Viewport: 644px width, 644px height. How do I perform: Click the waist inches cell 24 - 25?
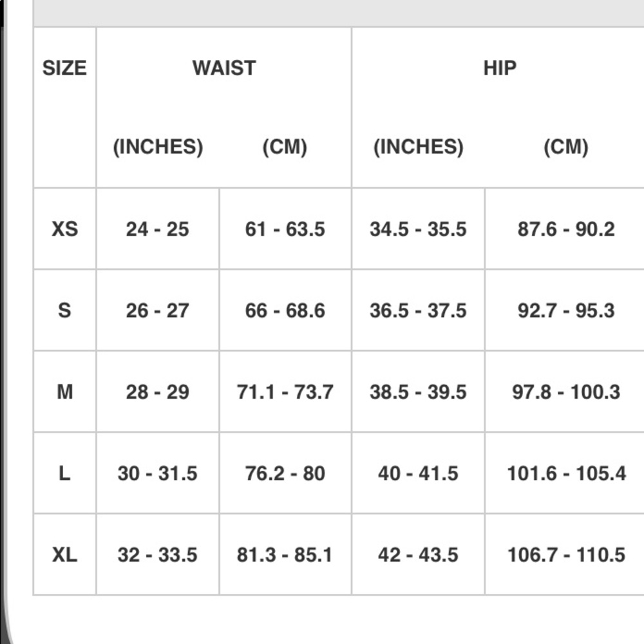coord(157,229)
